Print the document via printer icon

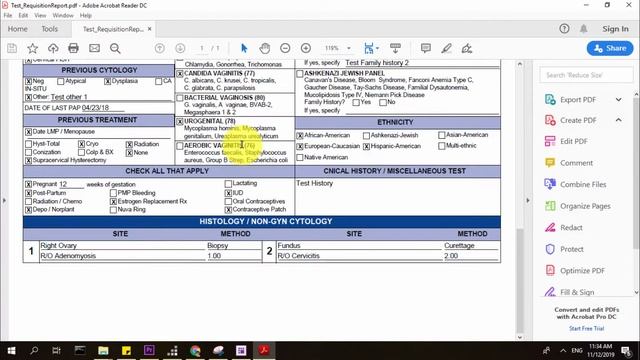(x=73, y=48)
